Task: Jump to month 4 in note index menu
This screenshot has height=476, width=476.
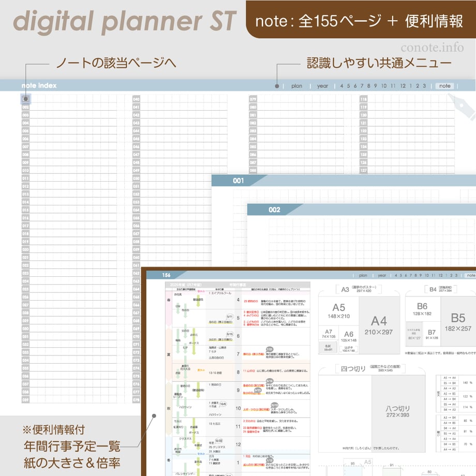Action: pyautogui.click(x=341, y=86)
